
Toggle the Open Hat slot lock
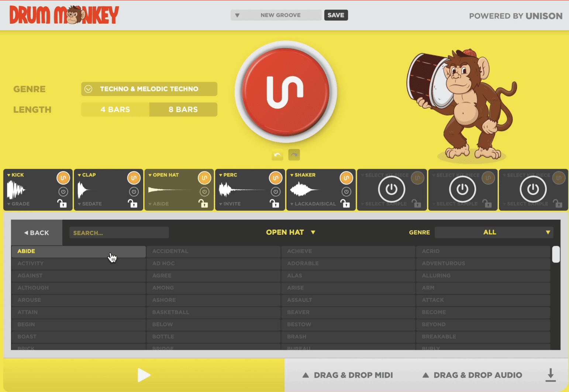(x=203, y=203)
